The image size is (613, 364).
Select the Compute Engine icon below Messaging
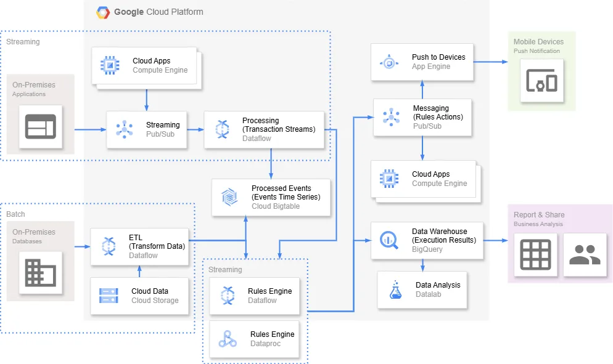(x=389, y=179)
